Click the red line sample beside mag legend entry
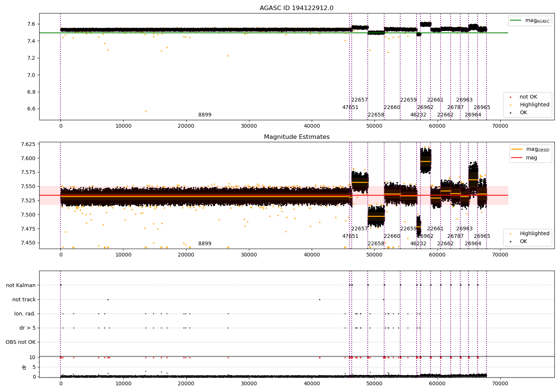 click(517, 158)
